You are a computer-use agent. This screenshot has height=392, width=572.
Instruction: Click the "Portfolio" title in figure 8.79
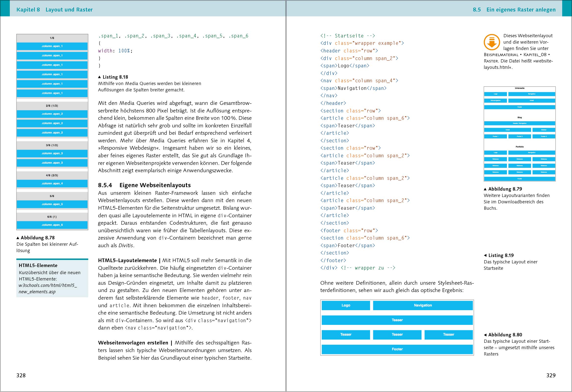520,147
